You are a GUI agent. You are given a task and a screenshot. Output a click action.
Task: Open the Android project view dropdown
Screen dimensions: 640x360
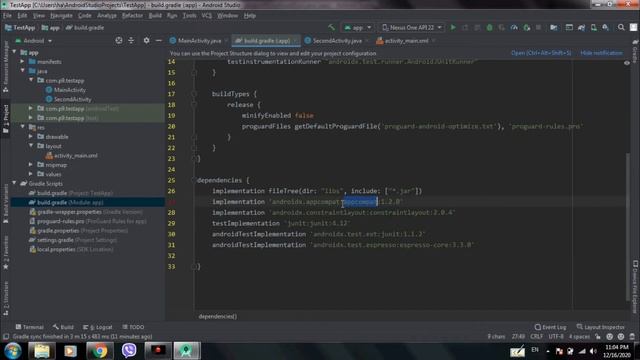click(x=34, y=40)
